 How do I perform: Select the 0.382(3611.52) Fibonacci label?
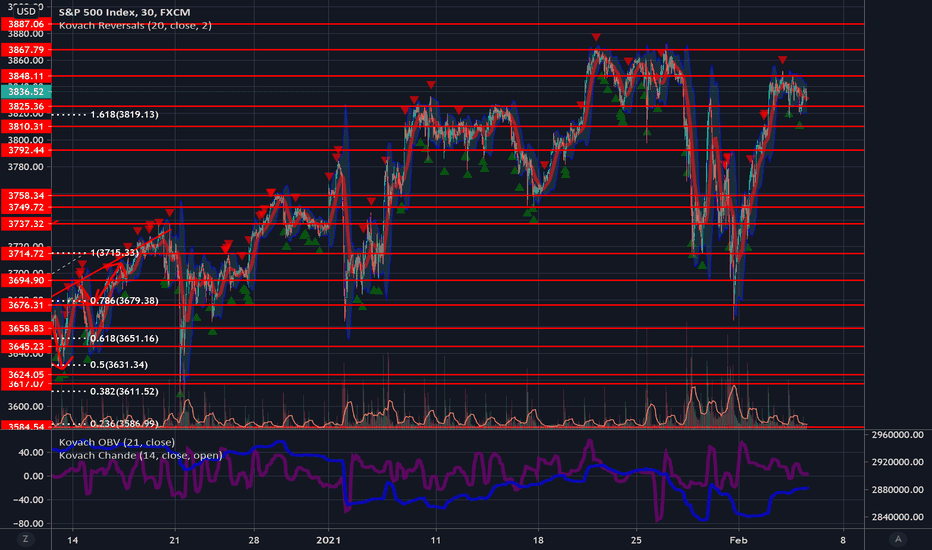[x=124, y=391]
